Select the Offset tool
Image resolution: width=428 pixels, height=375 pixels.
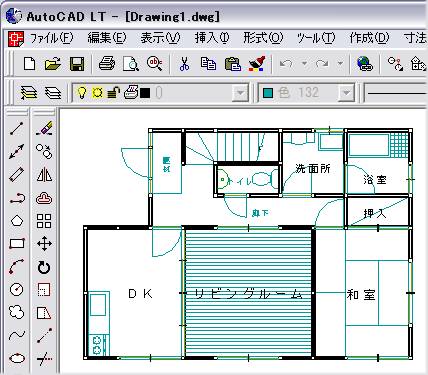pos(44,198)
